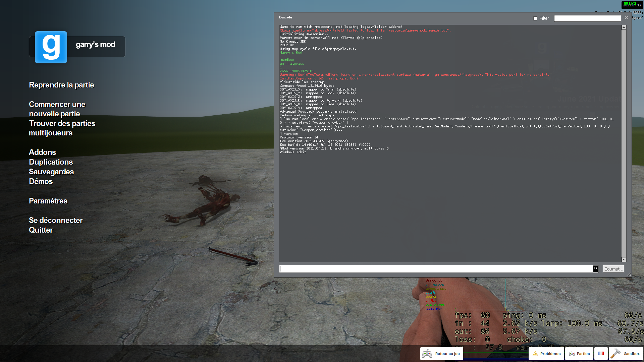Image resolution: width=644 pixels, height=362 pixels.
Task: Click Se déconnecter
Action: click(x=56, y=221)
